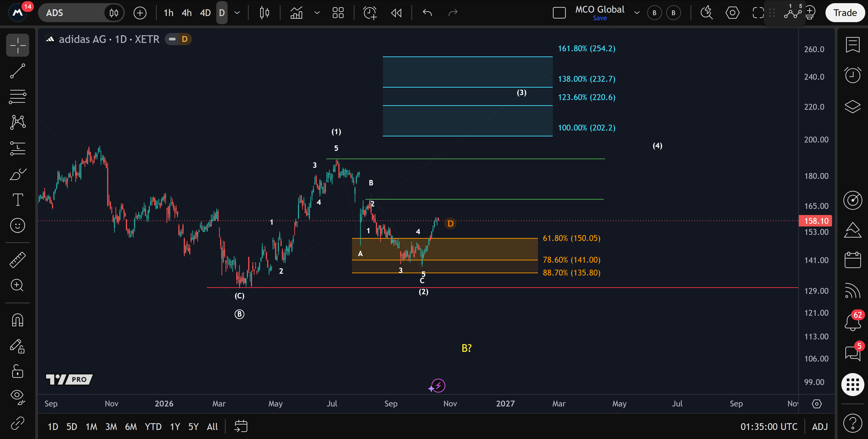Switch to the 1h timeframe
The width and height of the screenshot is (868, 439).
point(168,13)
